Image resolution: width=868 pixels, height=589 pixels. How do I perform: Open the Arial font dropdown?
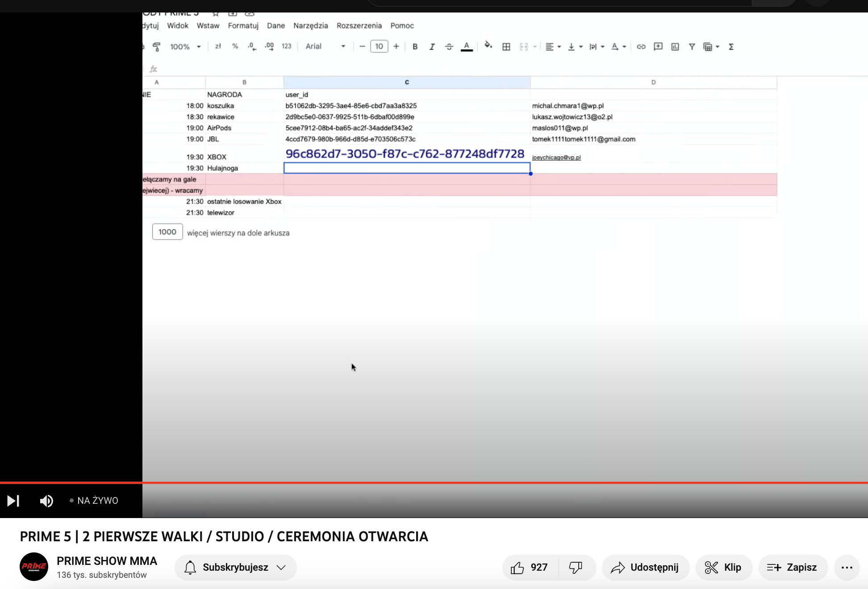point(325,46)
